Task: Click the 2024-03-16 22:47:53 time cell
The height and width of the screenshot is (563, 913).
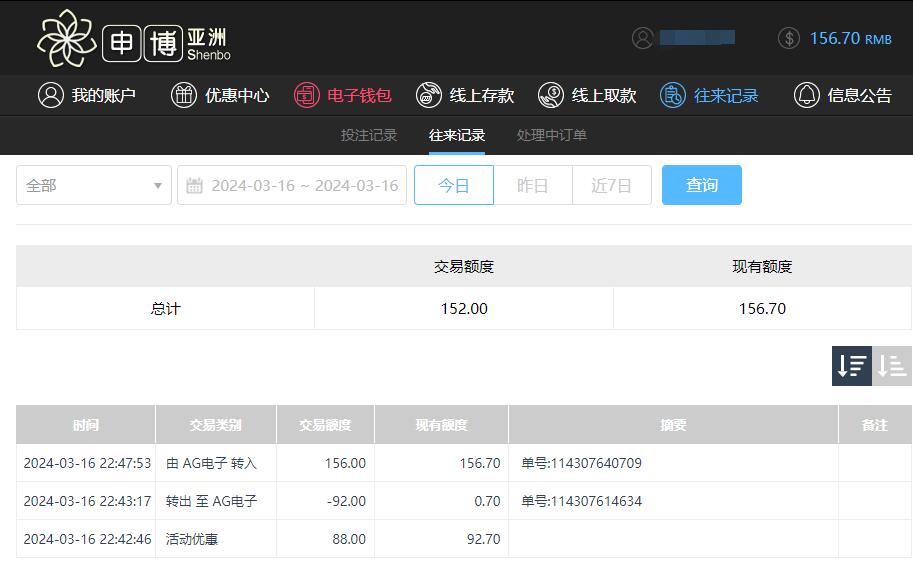Action: [87, 463]
